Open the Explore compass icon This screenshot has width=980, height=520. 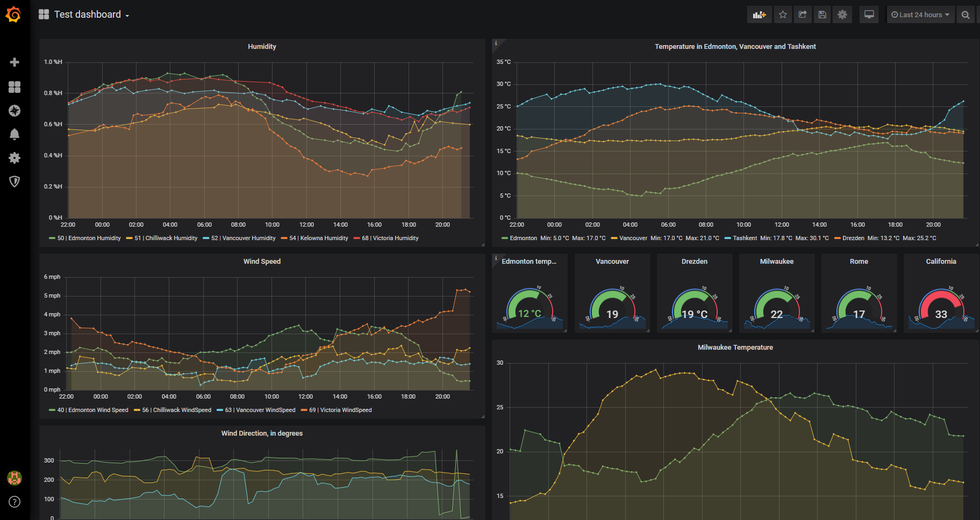[15, 111]
